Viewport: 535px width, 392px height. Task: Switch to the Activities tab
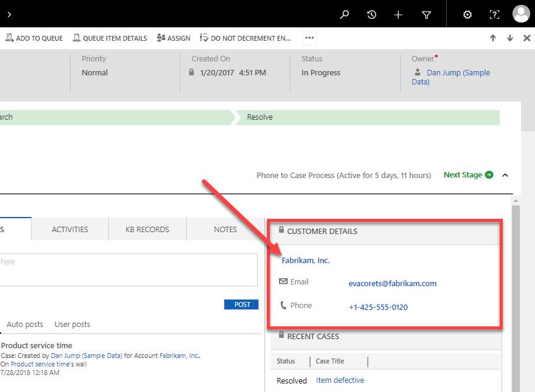[x=69, y=229]
